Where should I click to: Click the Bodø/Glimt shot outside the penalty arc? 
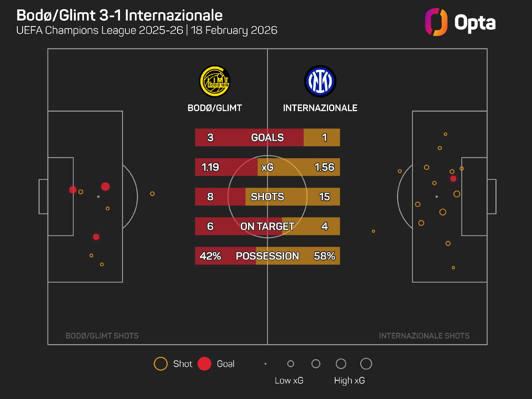tap(152, 194)
